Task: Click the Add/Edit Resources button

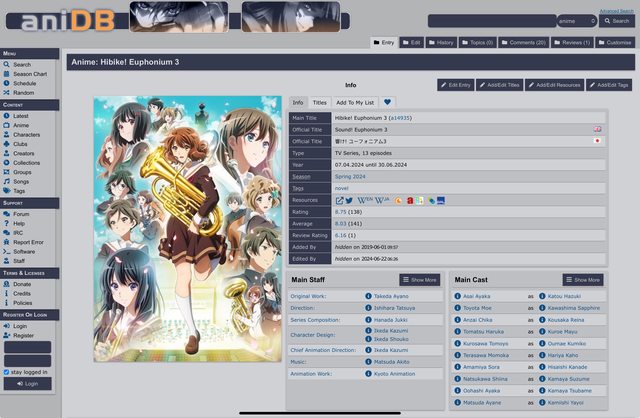Action: click(x=554, y=85)
